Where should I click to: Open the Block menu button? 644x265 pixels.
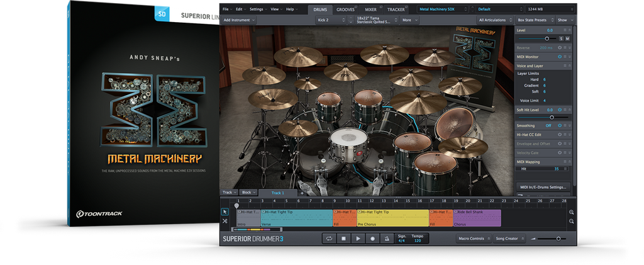click(x=249, y=192)
